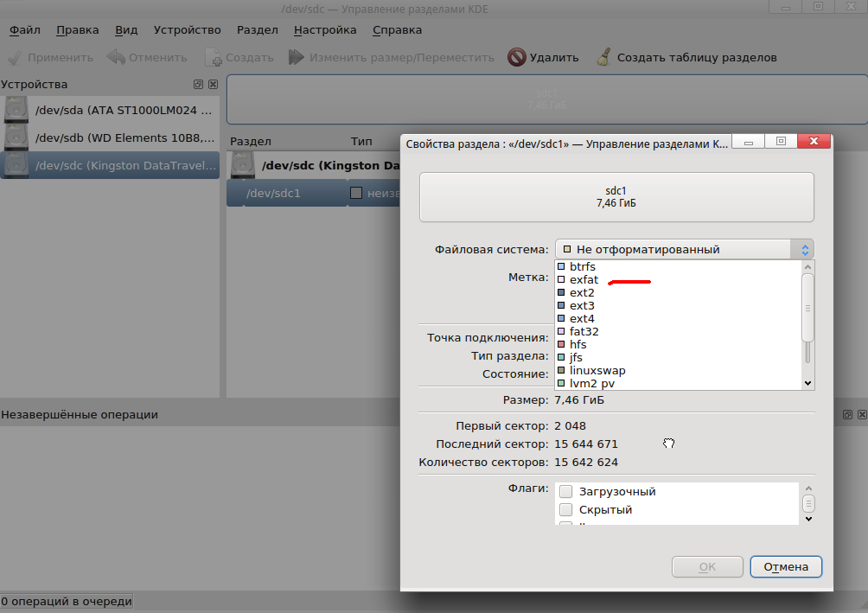Screen dimensions: 868x613
Task: Enable the Скрытый flag checkbox
Action: pyautogui.click(x=565, y=509)
